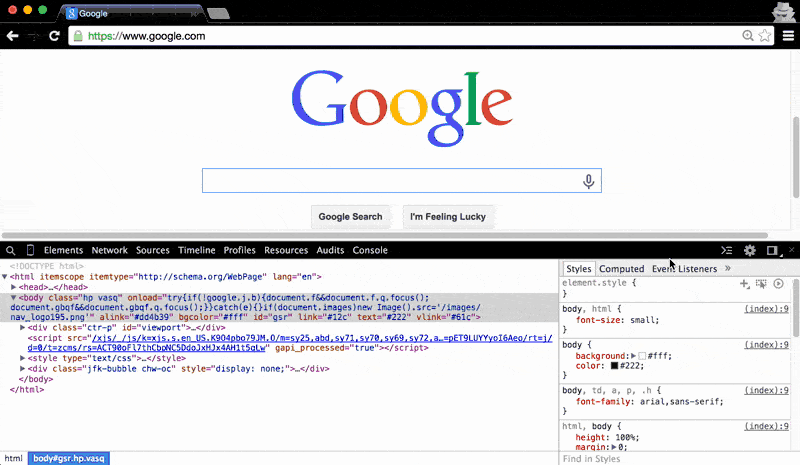This screenshot has height=465, width=800.
Task: Switch to the Timeline panel
Action: coord(196,250)
